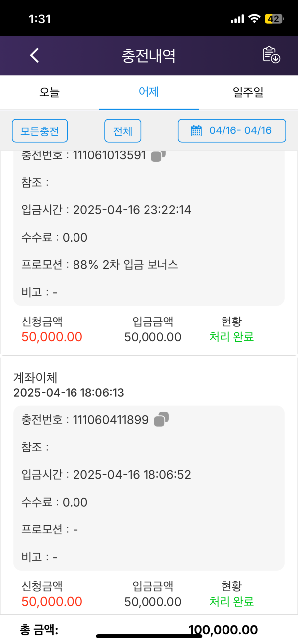Select the 어제 tab
Screen dimensions: 298x644
tap(149, 92)
